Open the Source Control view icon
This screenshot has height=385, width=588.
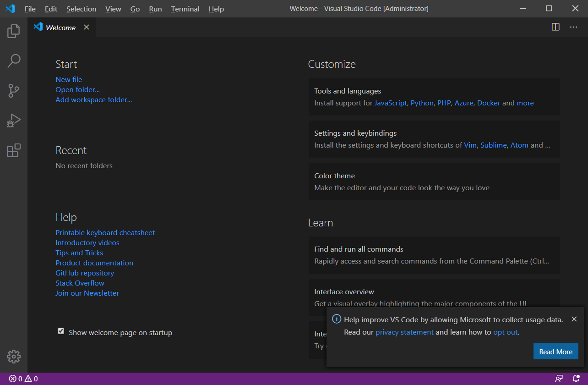(x=14, y=91)
